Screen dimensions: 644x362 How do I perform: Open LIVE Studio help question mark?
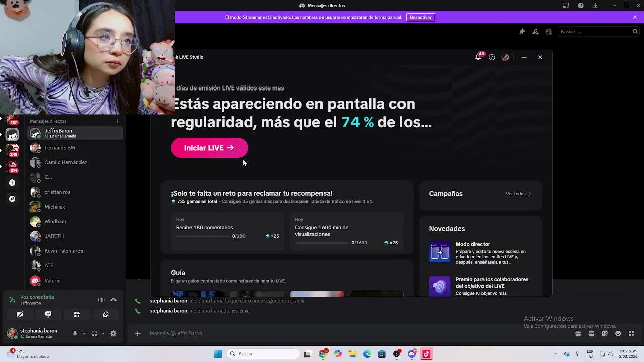pos(492,57)
